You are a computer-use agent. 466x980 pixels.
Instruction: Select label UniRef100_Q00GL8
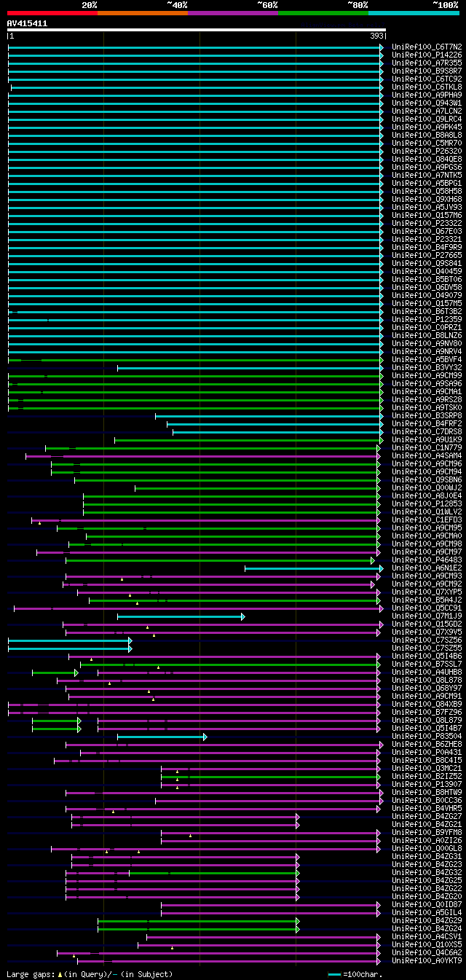[x=427, y=848]
